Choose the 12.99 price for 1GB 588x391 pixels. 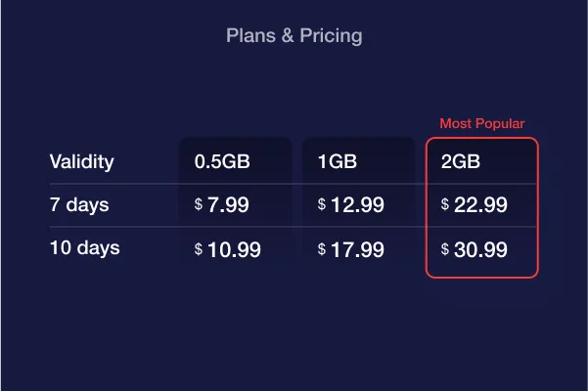pos(356,206)
